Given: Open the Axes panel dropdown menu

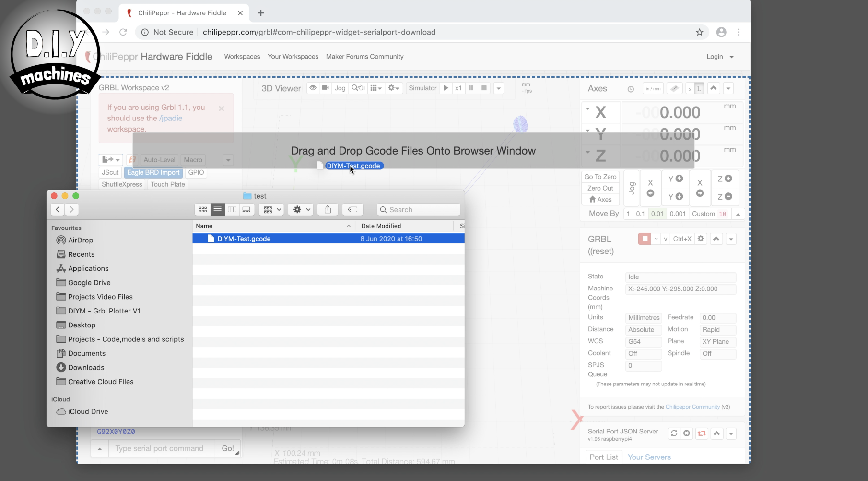Looking at the screenshot, I should point(728,88).
